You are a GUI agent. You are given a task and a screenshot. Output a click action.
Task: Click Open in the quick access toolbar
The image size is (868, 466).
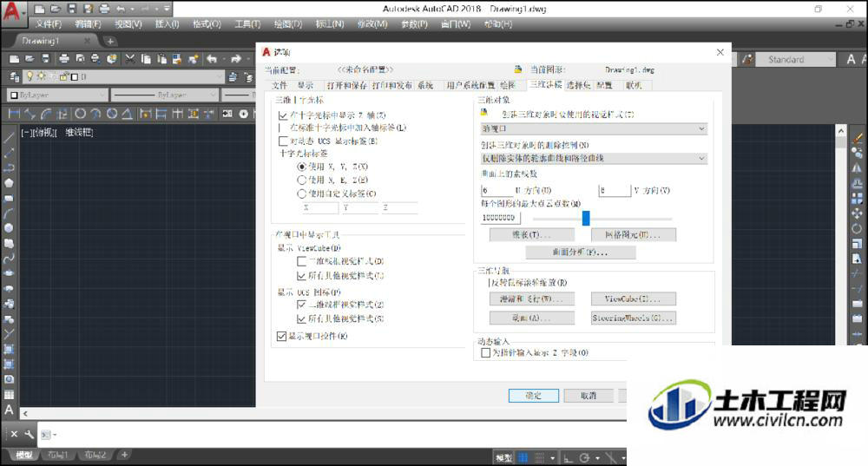(x=56, y=9)
